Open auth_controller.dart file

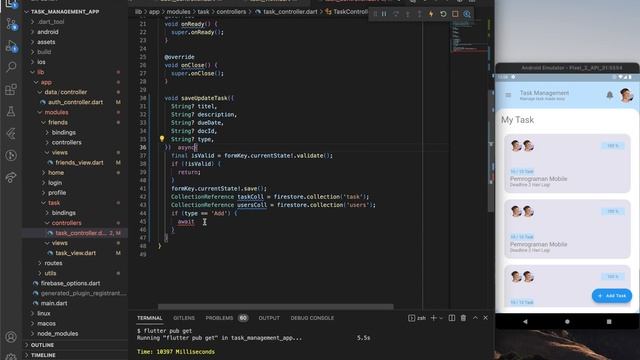[76, 102]
